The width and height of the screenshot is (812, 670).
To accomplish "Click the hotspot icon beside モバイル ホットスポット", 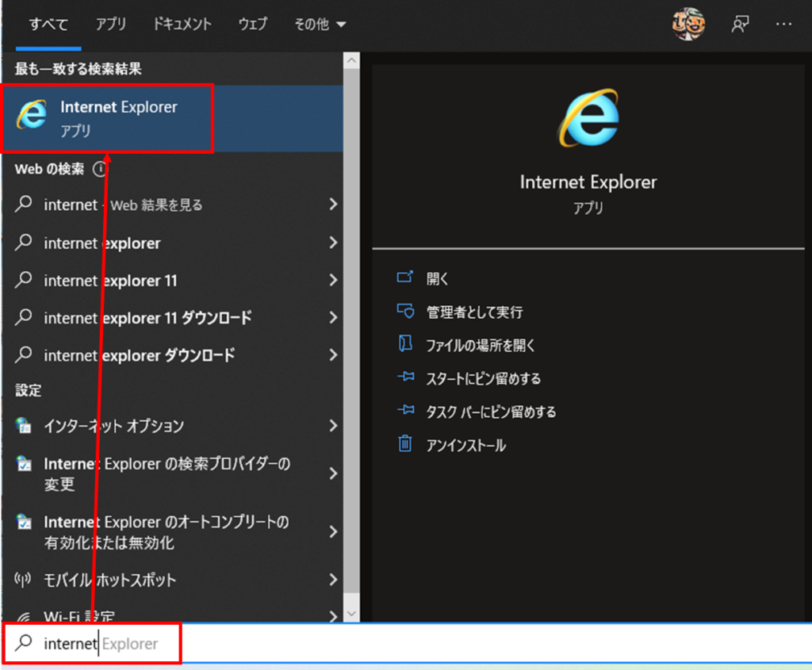I will coord(23,580).
